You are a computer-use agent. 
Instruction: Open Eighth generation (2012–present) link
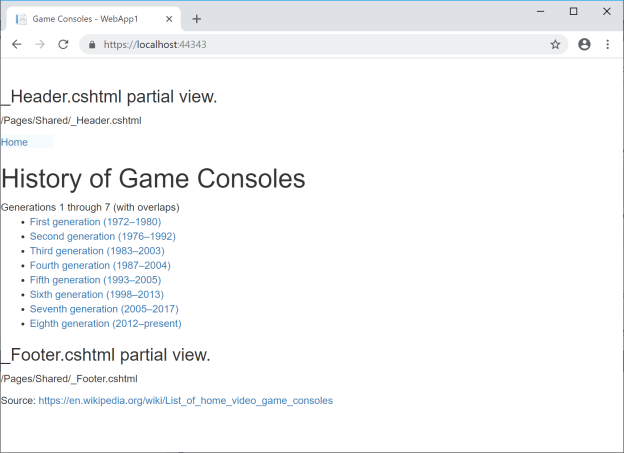point(105,323)
